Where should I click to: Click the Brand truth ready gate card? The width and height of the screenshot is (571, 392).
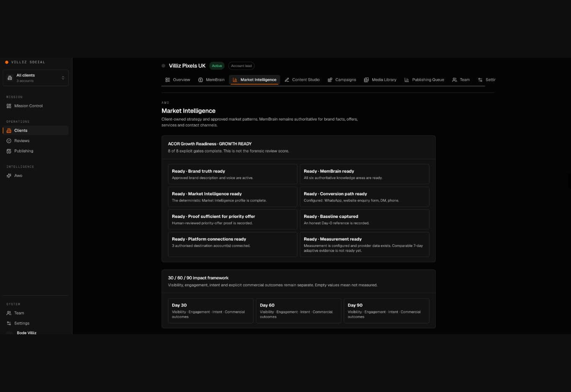pyautogui.click(x=233, y=174)
